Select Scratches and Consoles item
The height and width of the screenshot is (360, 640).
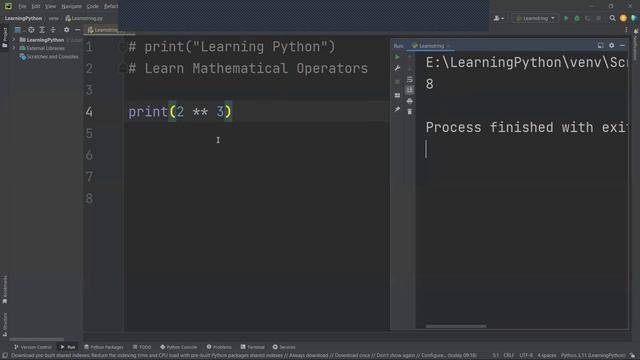pos(49,57)
